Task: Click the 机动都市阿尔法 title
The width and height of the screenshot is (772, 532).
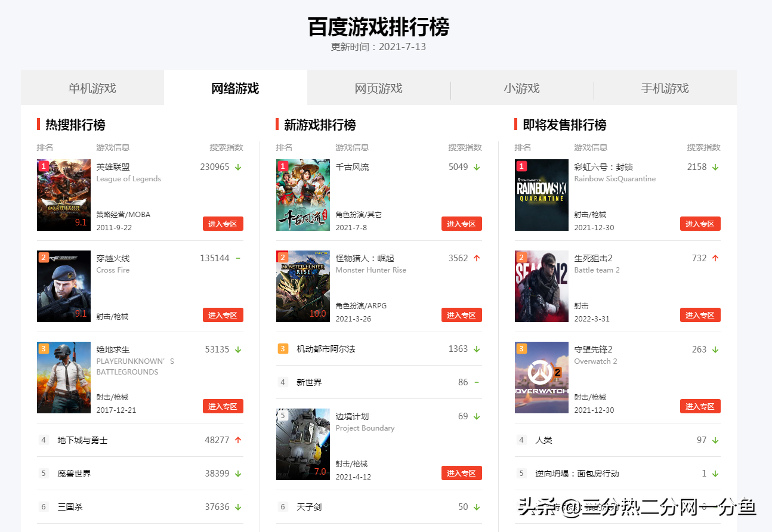Action: [326, 349]
